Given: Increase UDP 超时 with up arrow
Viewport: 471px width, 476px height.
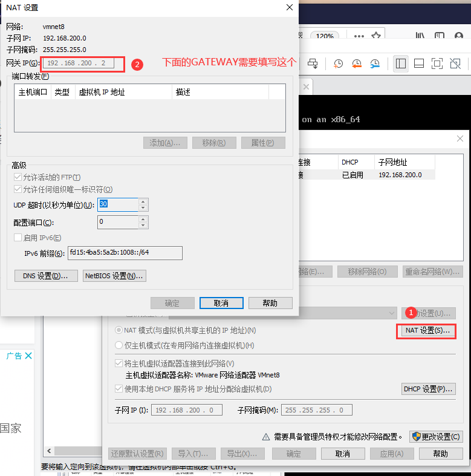Looking at the screenshot, I should pyautogui.click(x=143, y=201).
